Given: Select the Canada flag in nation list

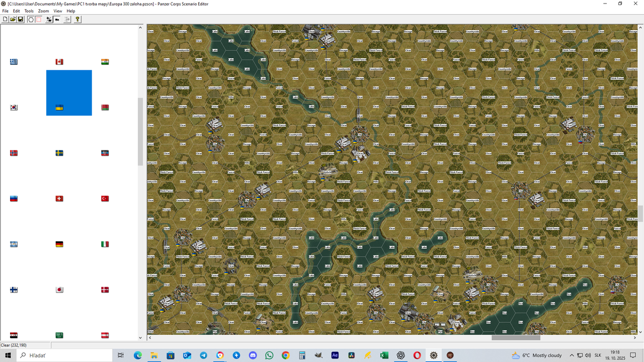Looking at the screenshot, I should [x=59, y=62].
